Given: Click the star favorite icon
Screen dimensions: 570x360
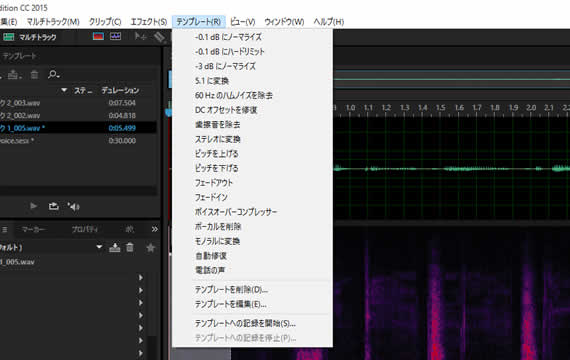Looking at the screenshot, I should (150, 248).
